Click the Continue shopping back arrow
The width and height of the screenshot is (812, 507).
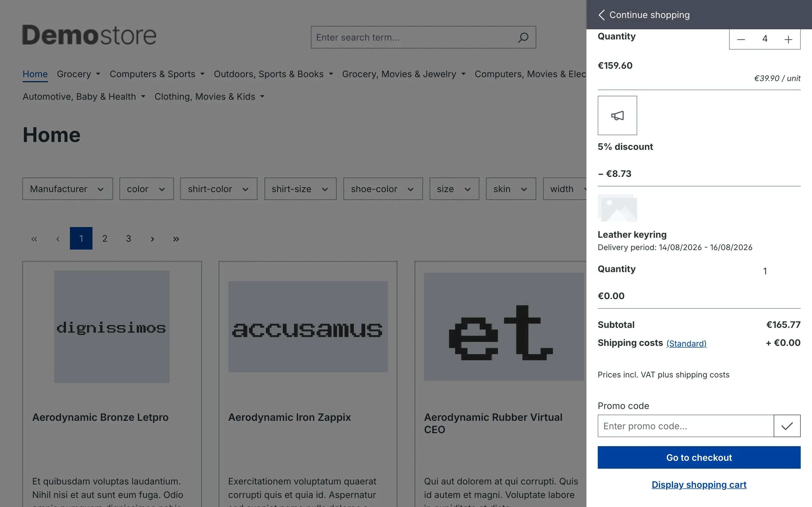602,15
